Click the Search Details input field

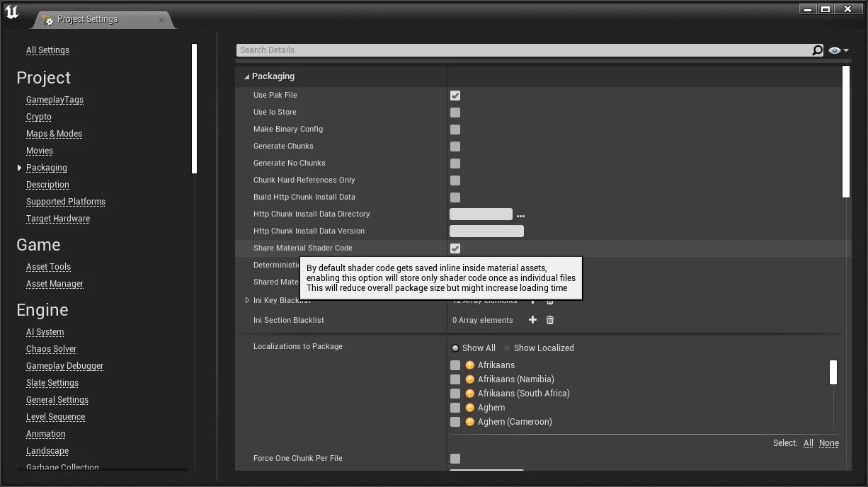pyautogui.click(x=524, y=50)
